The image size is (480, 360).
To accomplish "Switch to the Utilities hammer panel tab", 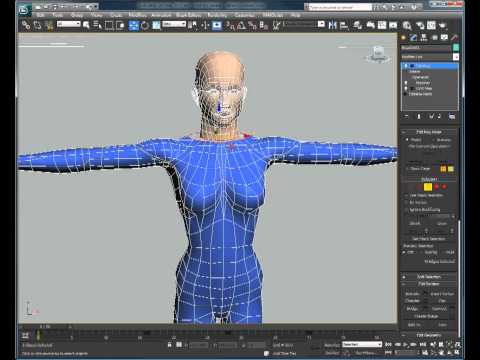I will (x=455, y=38).
